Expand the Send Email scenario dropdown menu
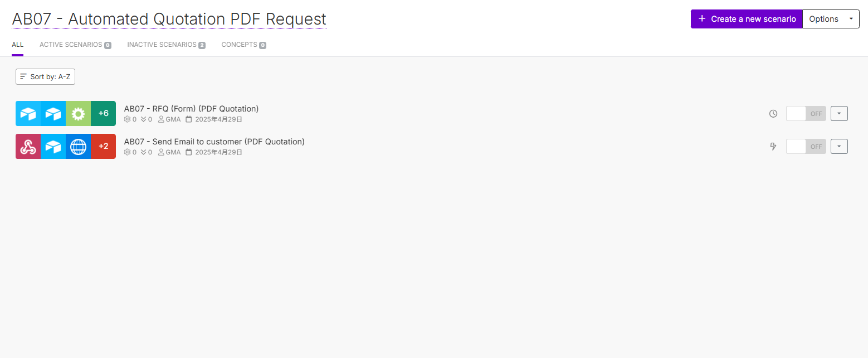 839,146
